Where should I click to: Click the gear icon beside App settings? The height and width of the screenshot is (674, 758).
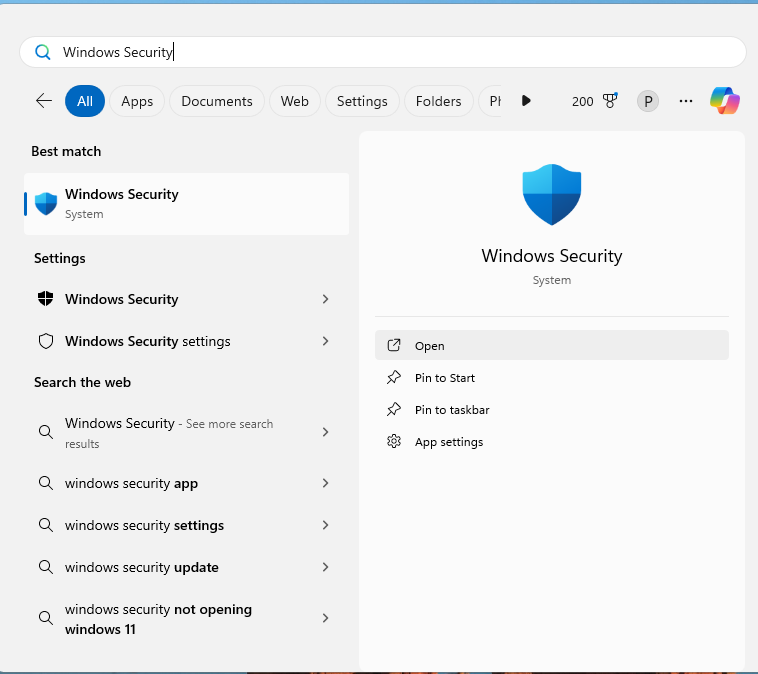394,441
